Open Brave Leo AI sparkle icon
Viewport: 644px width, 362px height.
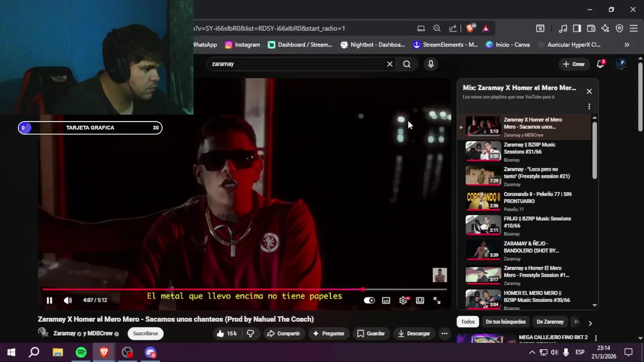605,28
